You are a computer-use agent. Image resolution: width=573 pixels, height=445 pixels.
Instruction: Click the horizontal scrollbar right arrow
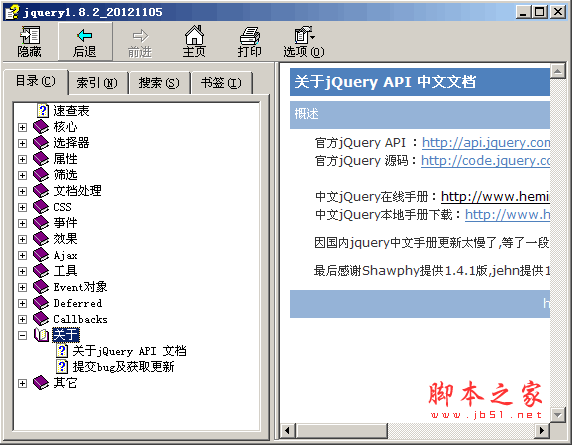[541, 430]
